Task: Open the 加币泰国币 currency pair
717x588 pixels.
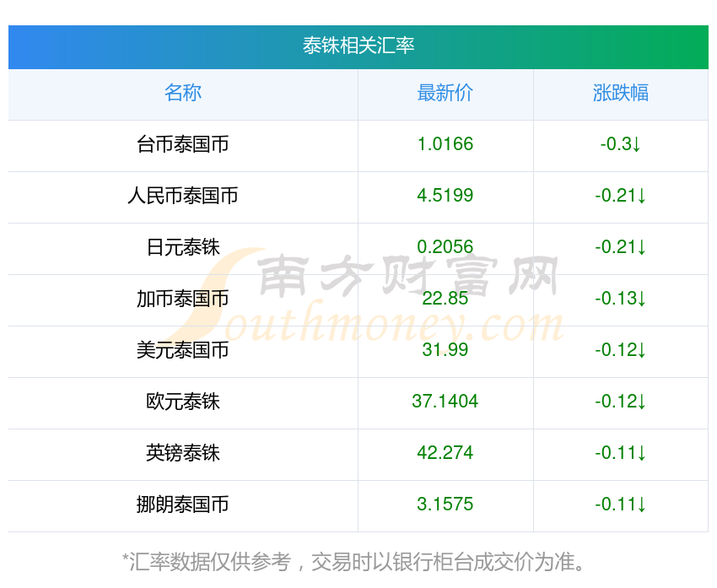Action: pos(183,299)
